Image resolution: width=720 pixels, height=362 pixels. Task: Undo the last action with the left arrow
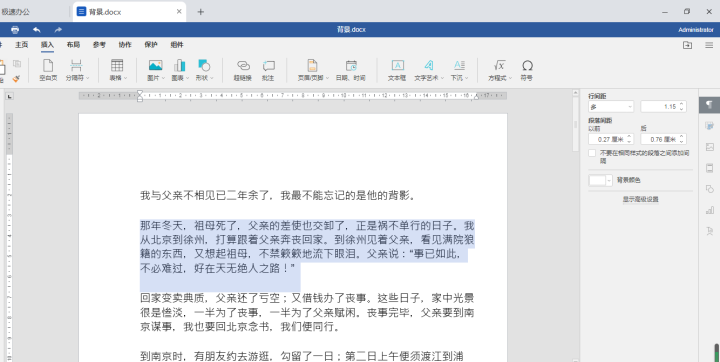(37, 29)
